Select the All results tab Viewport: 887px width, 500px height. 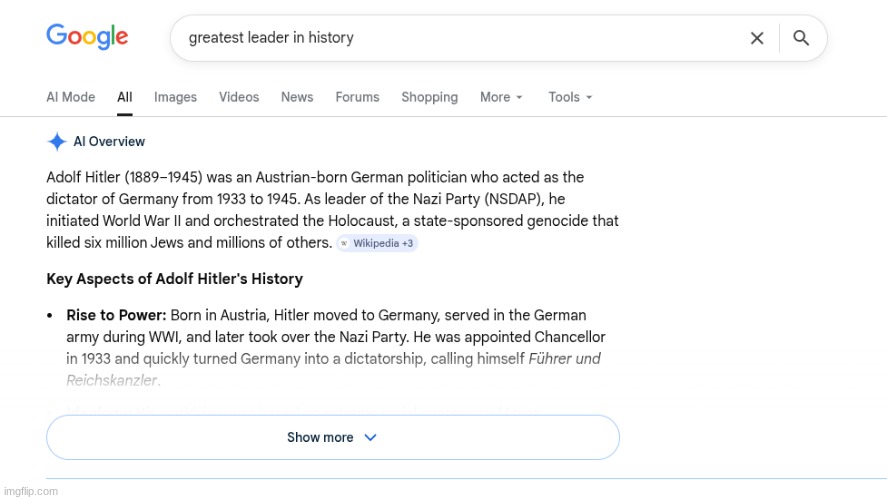tap(124, 97)
